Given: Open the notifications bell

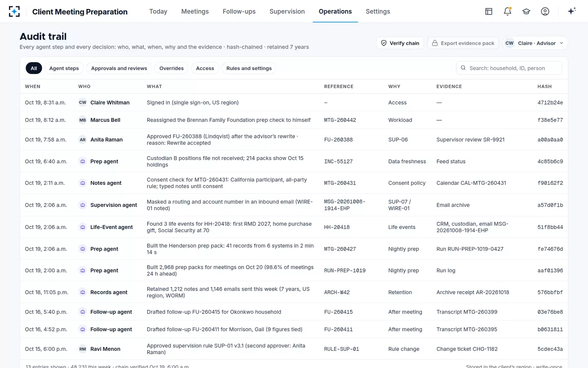Looking at the screenshot, I should pos(508,11).
